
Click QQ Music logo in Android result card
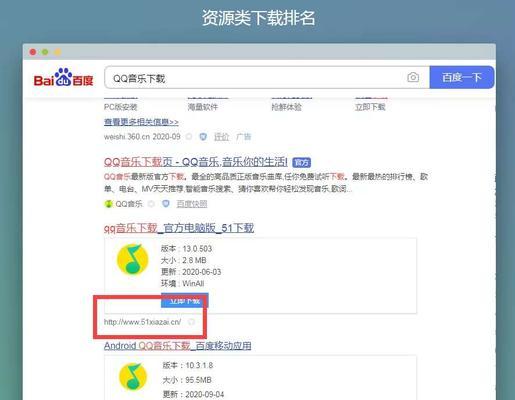[133, 376]
